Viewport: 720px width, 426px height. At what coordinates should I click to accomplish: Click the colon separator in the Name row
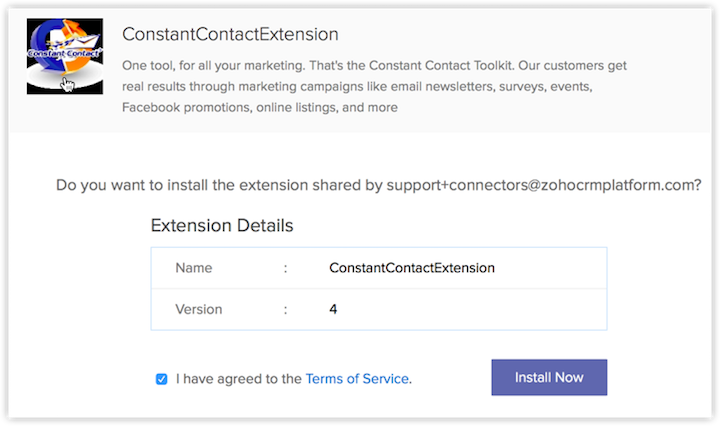click(285, 268)
